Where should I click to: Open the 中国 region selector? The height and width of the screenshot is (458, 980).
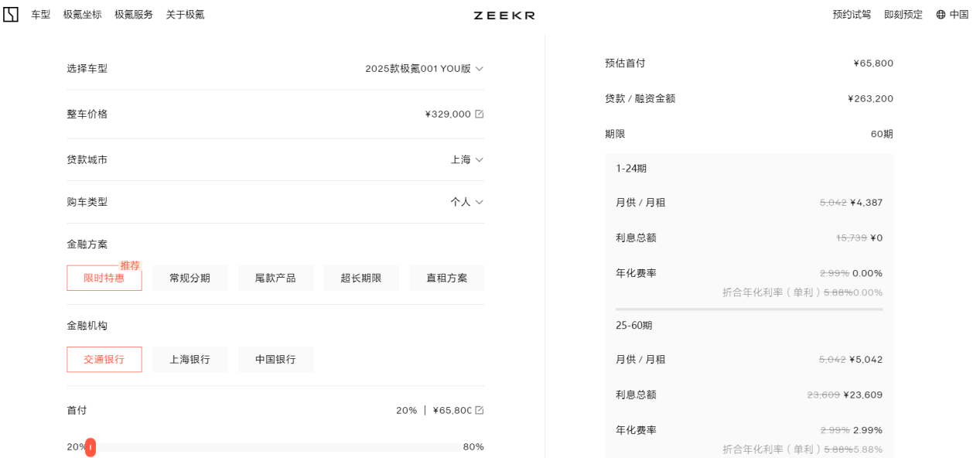point(952,14)
